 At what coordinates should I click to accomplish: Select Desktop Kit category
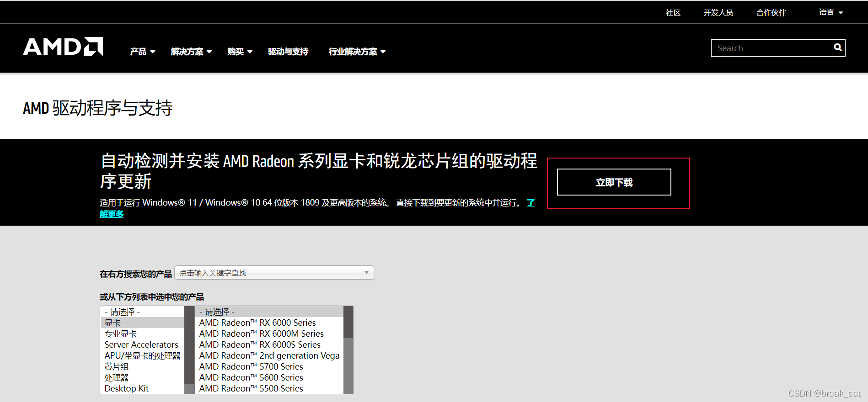point(142,388)
